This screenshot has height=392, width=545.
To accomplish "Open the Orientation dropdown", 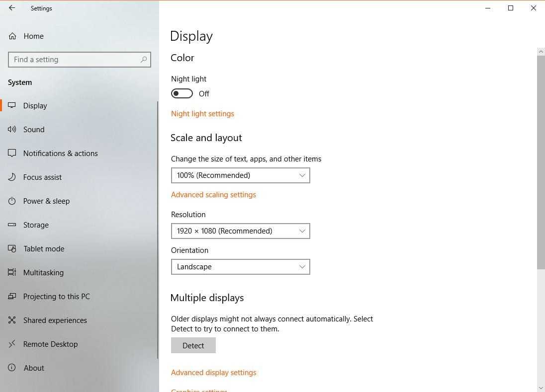I will point(240,267).
